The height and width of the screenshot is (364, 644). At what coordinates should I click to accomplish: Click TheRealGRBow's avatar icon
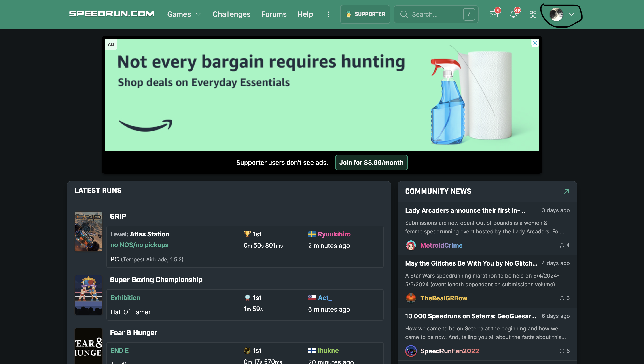pyautogui.click(x=411, y=298)
